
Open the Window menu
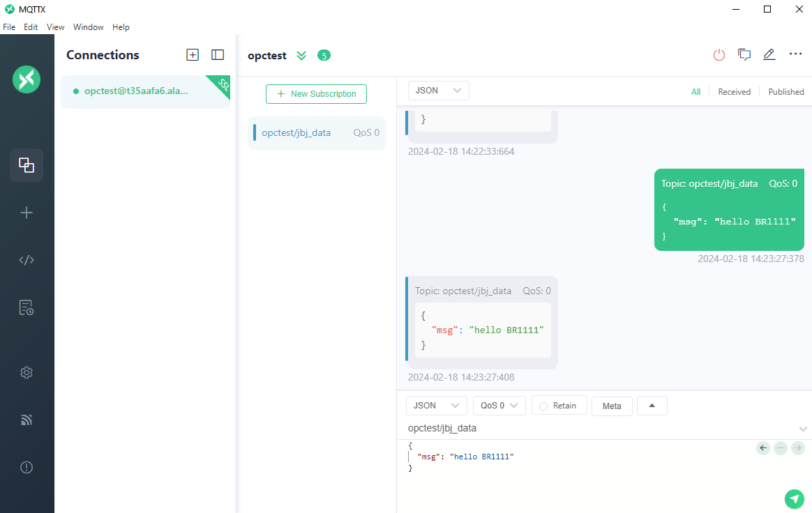pyautogui.click(x=89, y=27)
